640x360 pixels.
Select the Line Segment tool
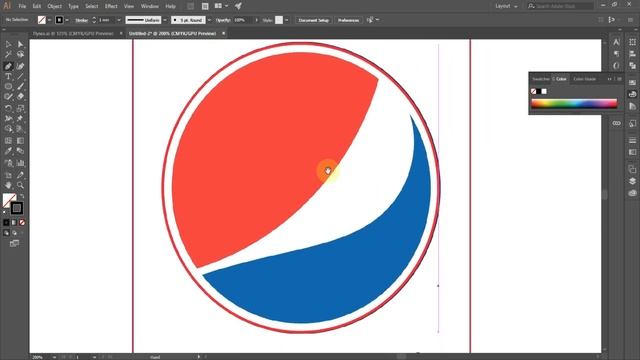tap(20, 76)
